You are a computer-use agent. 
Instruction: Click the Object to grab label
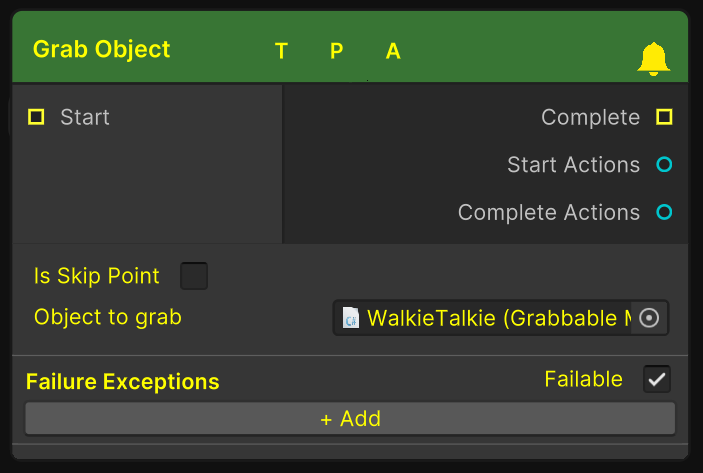(108, 317)
